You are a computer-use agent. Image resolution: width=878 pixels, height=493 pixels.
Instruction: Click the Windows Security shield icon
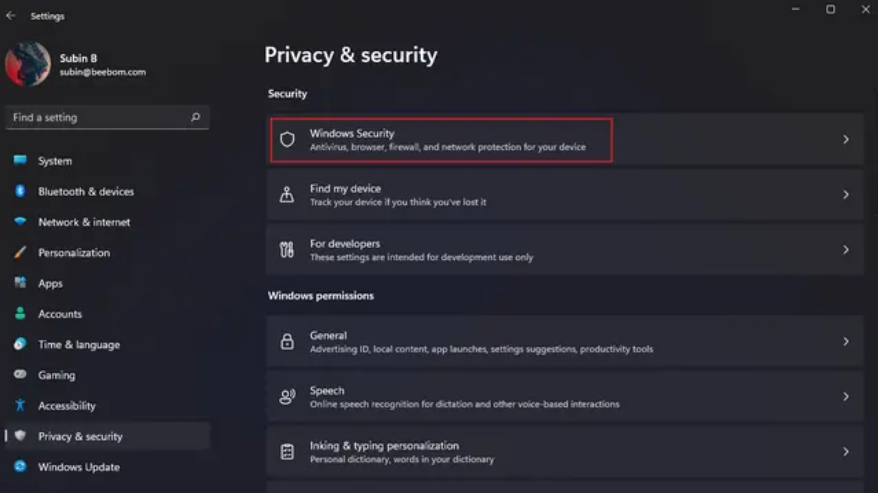(x=287, y=139)
